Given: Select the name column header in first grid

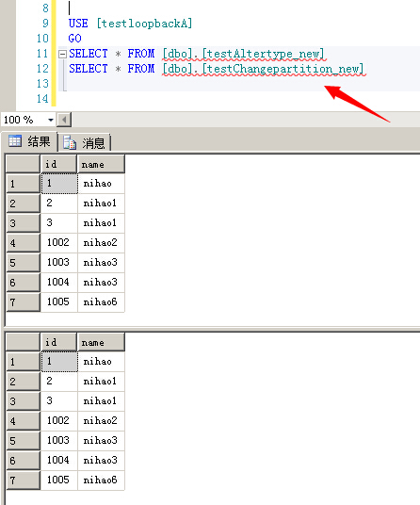Looking at the screenshot, I should pyautogui.click(x=101, y=164).
